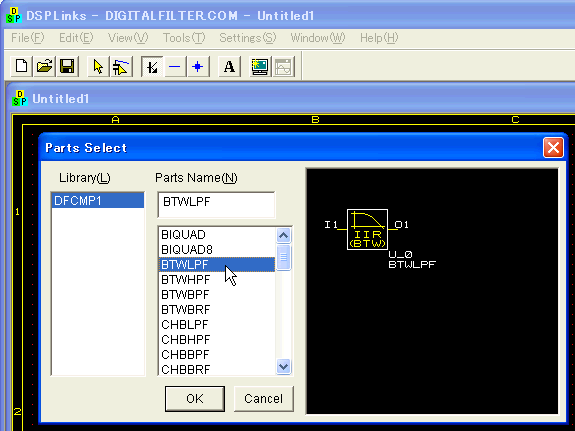Choose the place-part tool icon
The height and width of the screenshot is (431, 575).
121,66
